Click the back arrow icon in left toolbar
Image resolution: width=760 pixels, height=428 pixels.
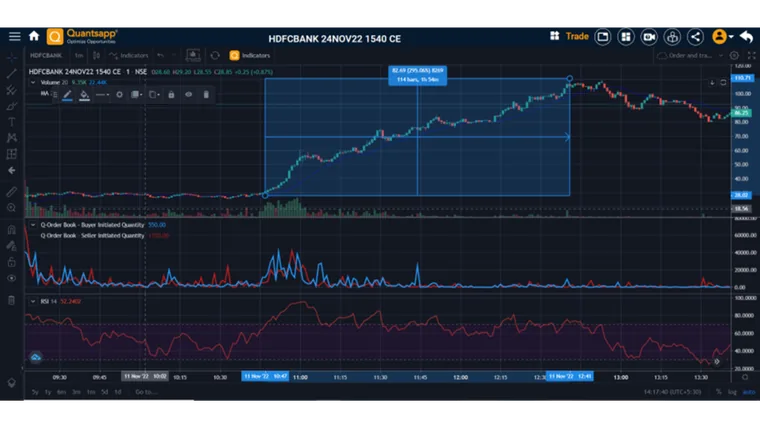12,171
